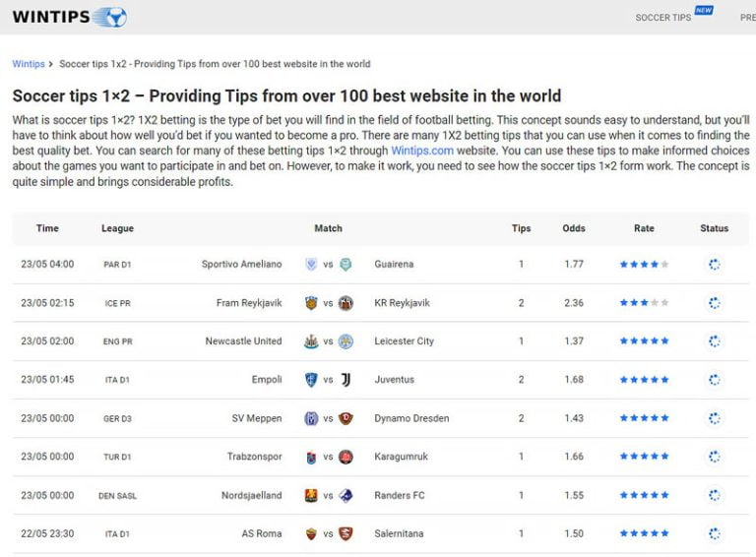
Task: Click the Rate column header
Action: [x=644, y=228]
